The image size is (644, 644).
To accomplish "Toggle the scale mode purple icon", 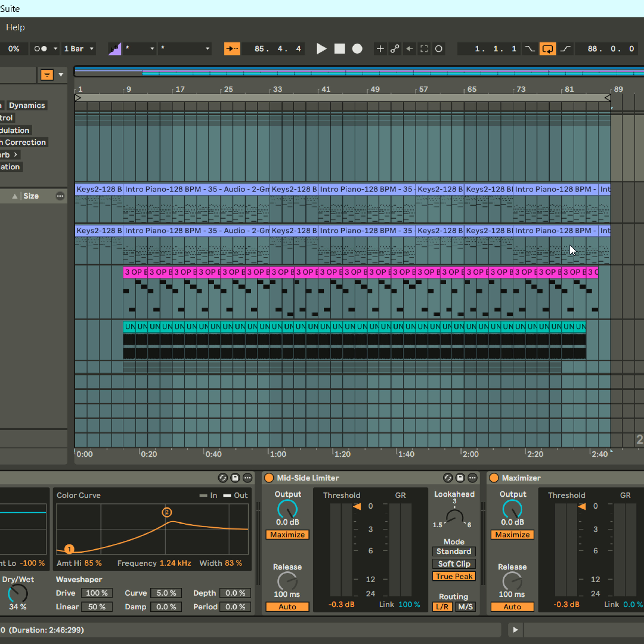I will click(115, 49).
